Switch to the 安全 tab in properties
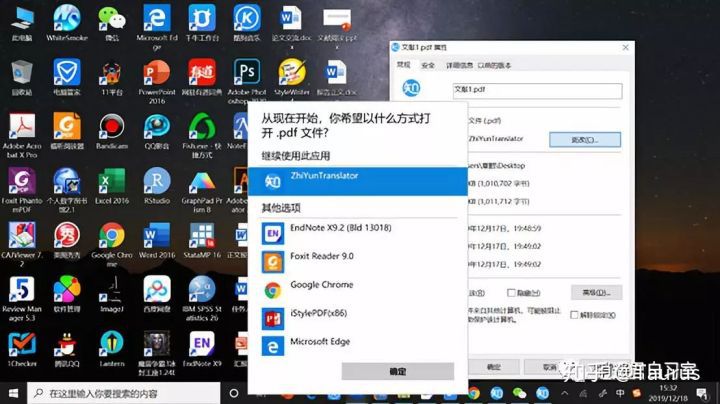Screen dimensions: 720x404 click(x=428, y=66)
